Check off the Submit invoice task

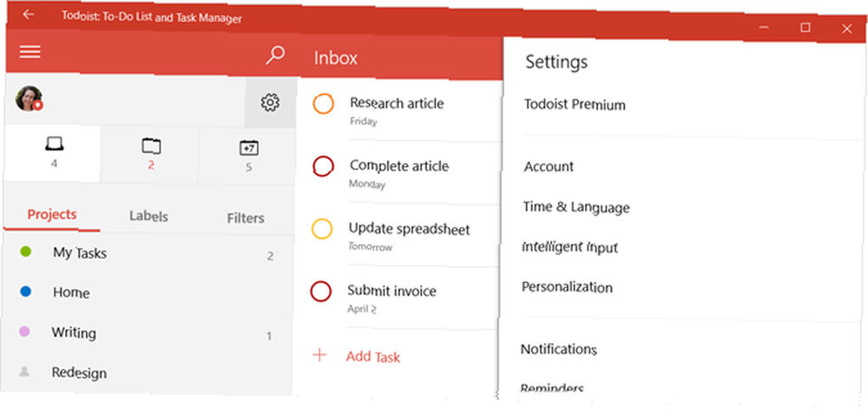coord(321,291)
